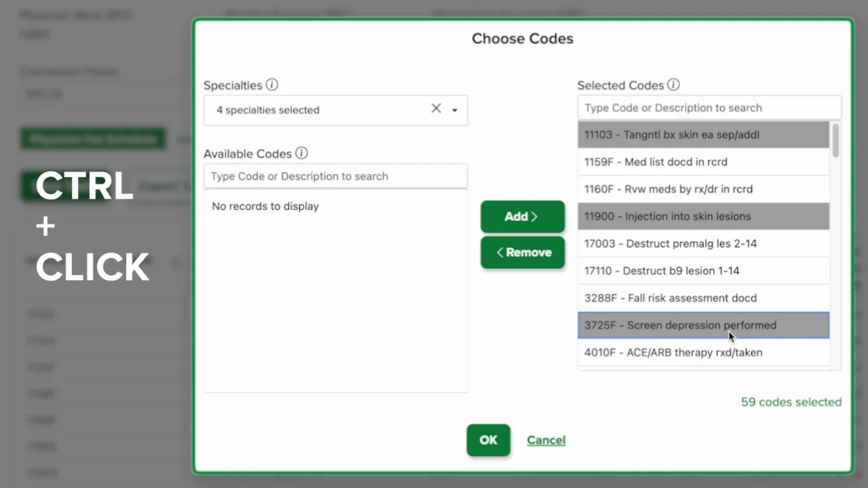Focus the Available Codes search field
Screen dimensions: 868x488
pyautogui.click(x=336, y=176)
